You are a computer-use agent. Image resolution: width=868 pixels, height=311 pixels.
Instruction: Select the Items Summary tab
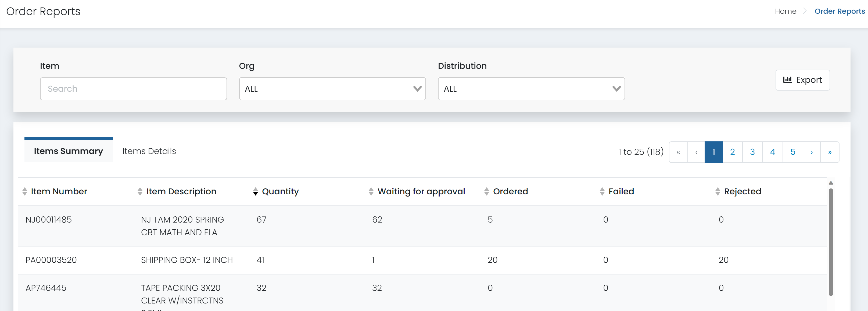(x=69, y=151)
